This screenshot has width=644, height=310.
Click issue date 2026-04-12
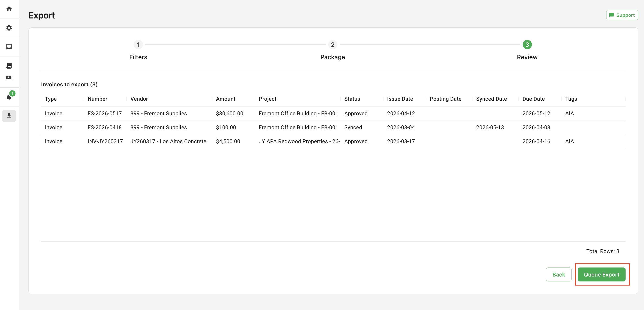[x=401, y=113]
